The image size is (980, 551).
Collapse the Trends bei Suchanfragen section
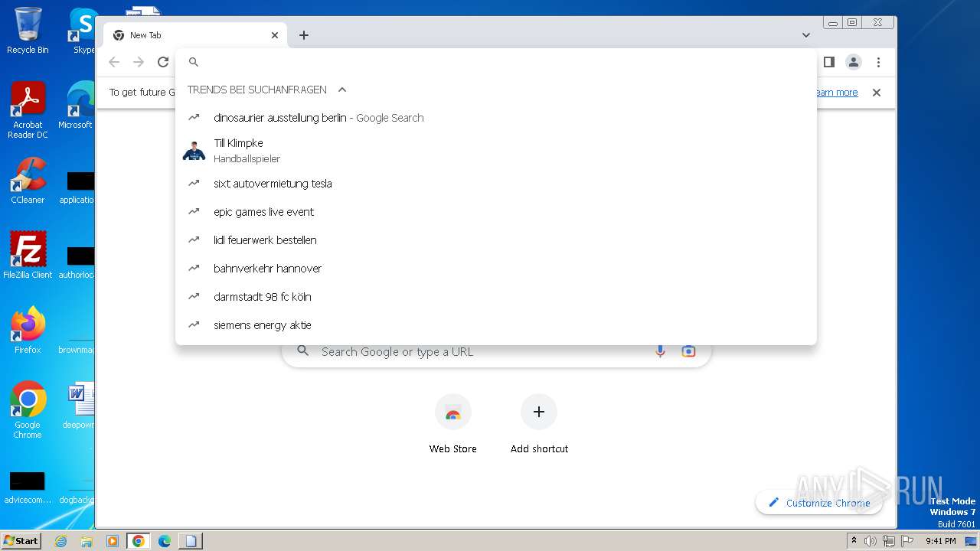click(x=342, y=90)
